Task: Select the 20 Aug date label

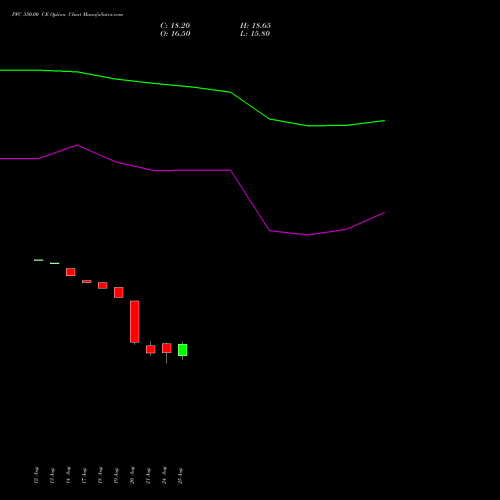Action: 132,475
